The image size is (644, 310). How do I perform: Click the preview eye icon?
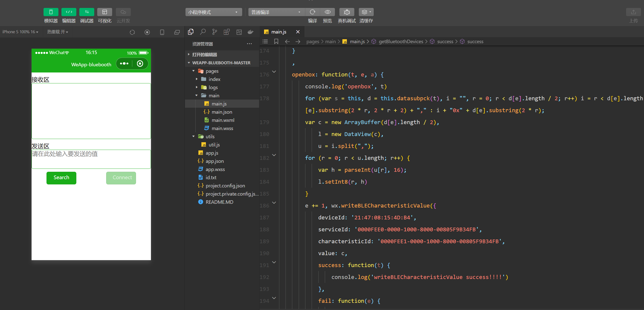[327, 12]
